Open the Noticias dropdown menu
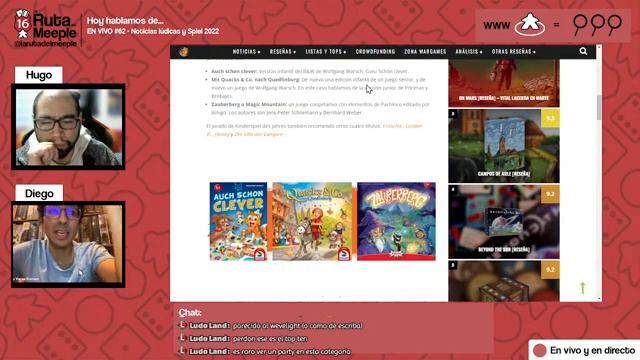 click(x=247, y=51)
